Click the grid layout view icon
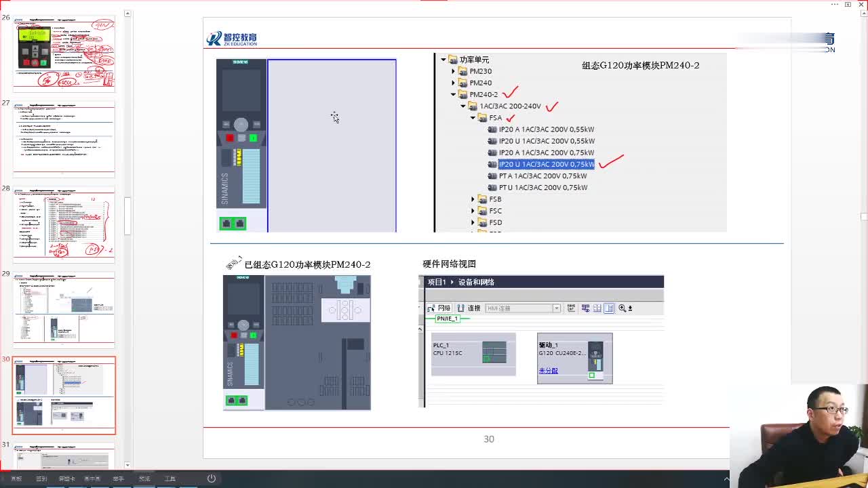Screen dimensions: 868x488 tap(597, 308)
